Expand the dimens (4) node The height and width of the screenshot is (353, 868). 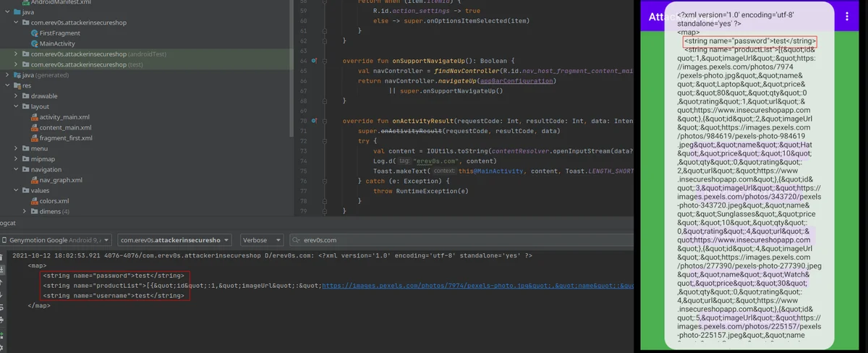coord(25,211)
